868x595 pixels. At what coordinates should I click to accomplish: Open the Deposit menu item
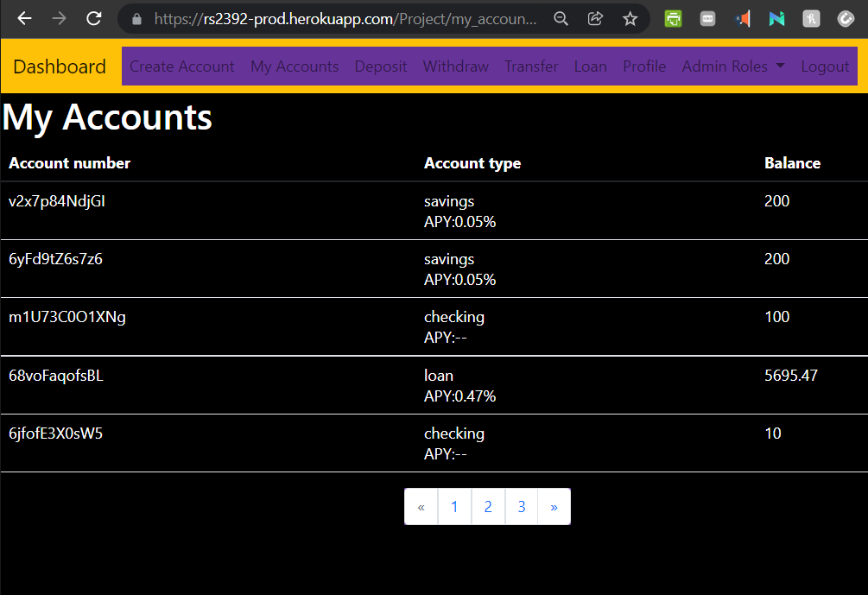(380, 66)
